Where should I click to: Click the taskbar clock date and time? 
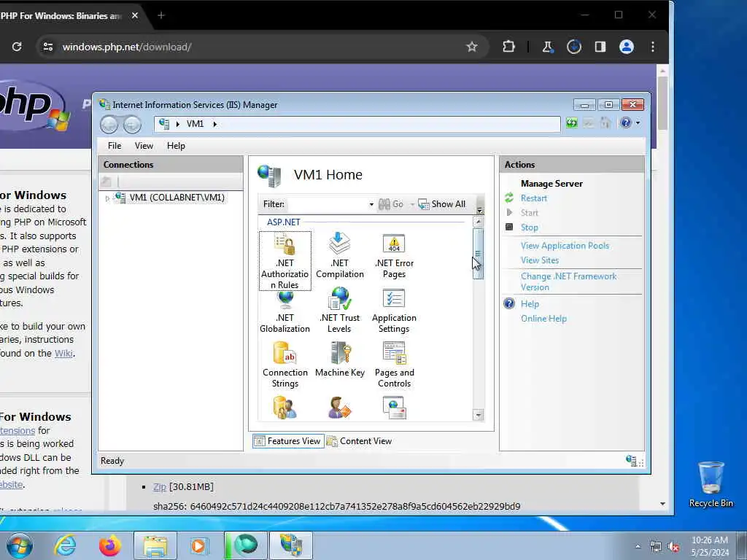pyautogui.click(x=710, y=546)
